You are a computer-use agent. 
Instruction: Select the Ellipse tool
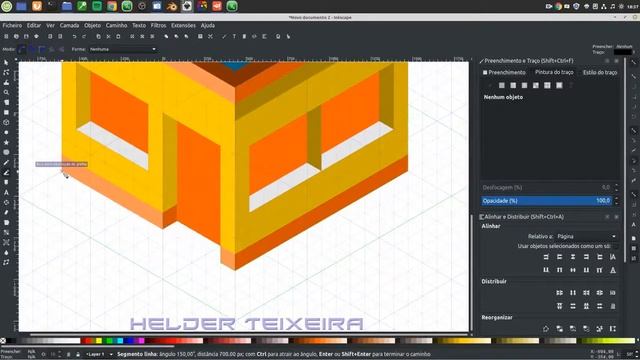click(6, 132)
